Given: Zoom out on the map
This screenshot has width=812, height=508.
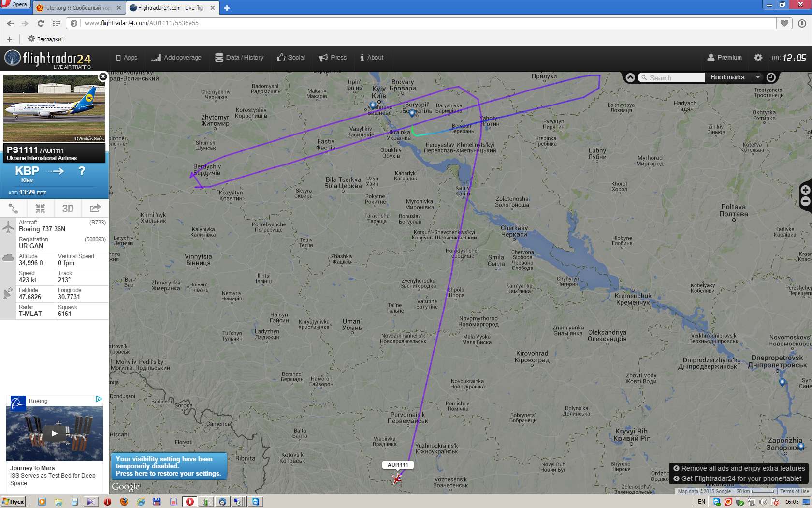Looking at the screenshot, I should coord(805,202).
